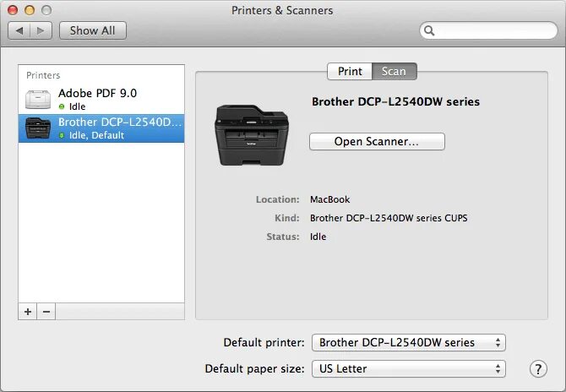The width and height of the screenshot is (566, 392).
Task: Remove the printer with the minus button
Action: click(46, 312)
